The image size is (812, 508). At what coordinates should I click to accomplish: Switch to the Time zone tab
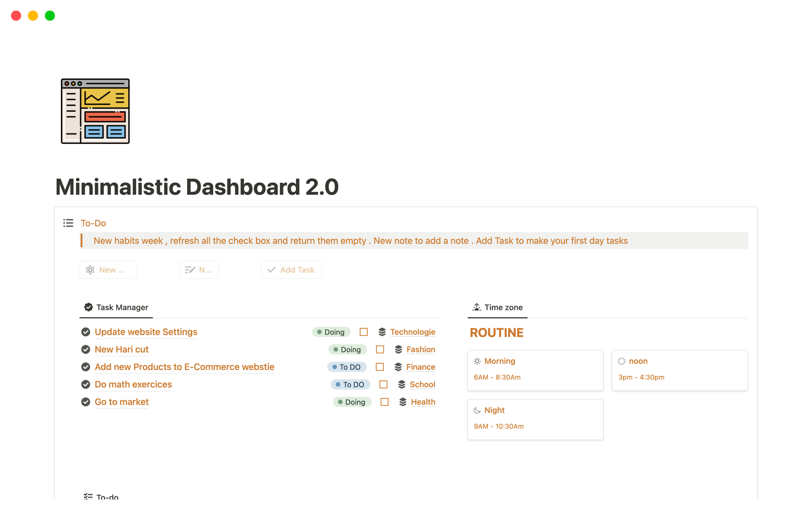point(497,307)
